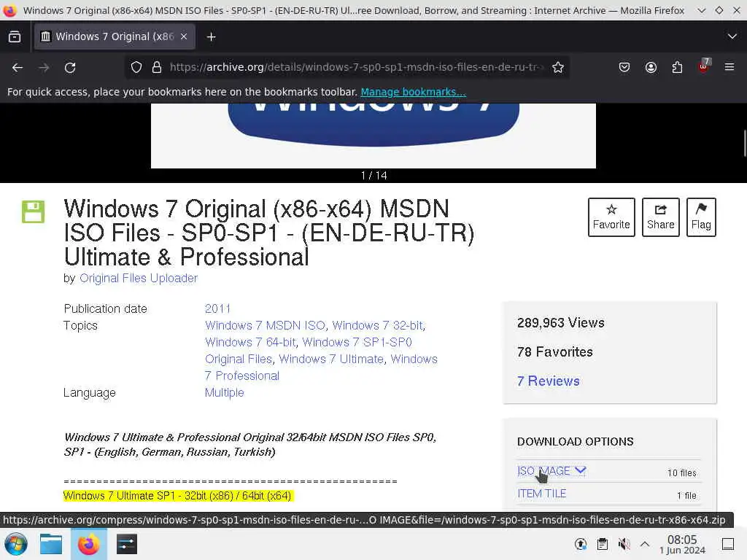
Task: Open the Pocket save icon
Action: tap(624, 67)
